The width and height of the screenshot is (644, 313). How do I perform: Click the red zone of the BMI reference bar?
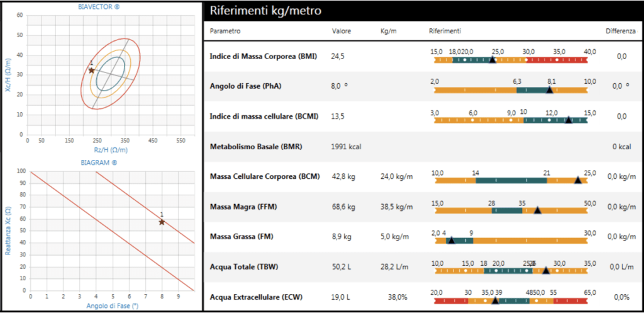coord(557,60)
